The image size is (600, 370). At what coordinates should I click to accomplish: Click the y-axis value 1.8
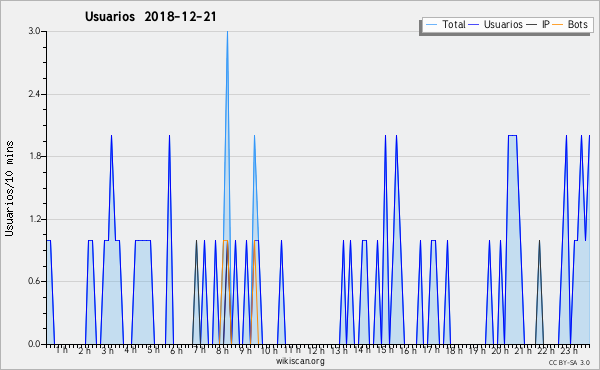coord(34,156)
